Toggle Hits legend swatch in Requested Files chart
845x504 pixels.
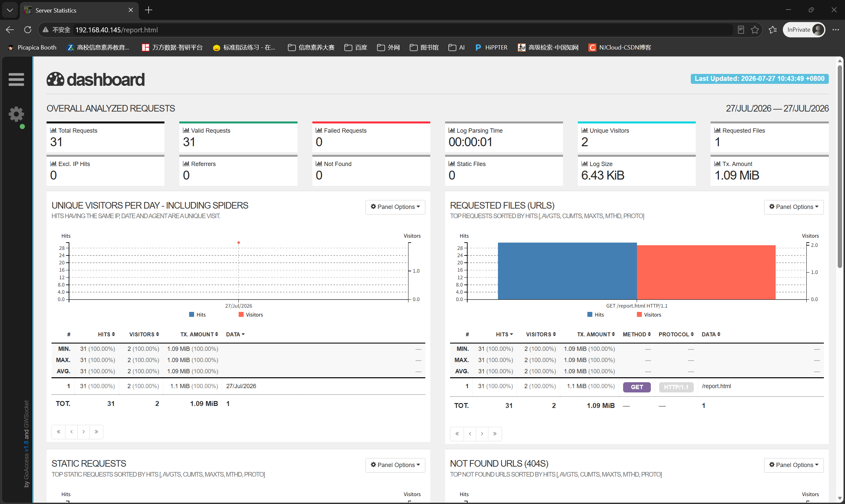(590, 315)
